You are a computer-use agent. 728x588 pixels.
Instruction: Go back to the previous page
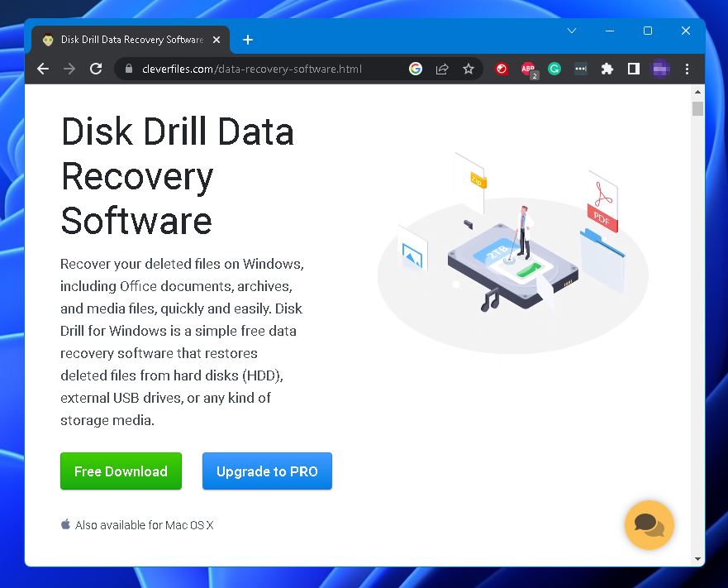[43, 69]
